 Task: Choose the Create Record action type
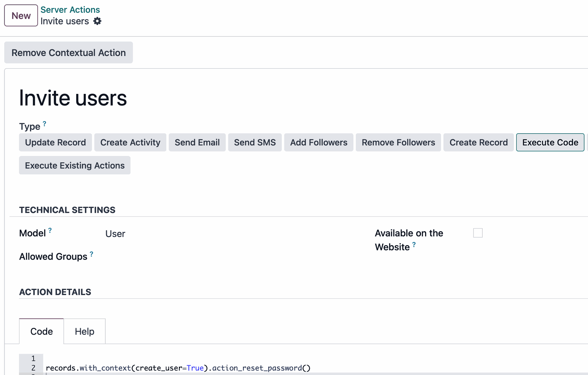coord(479,142)
